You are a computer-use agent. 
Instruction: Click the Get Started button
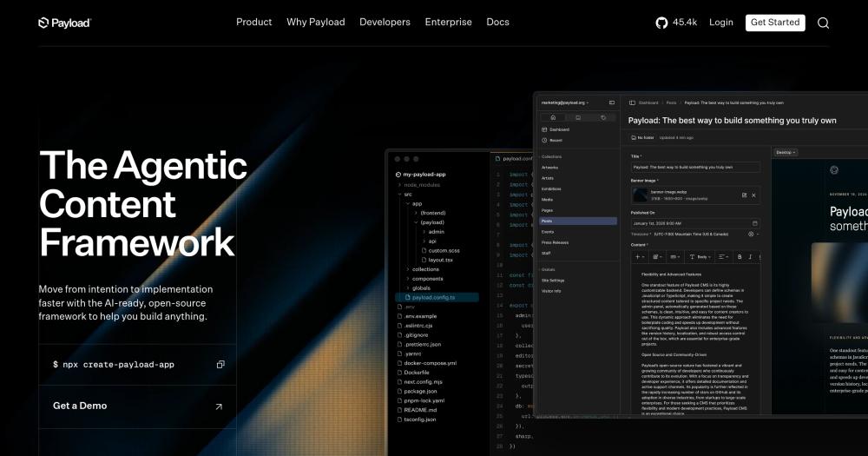pos(775,23)
